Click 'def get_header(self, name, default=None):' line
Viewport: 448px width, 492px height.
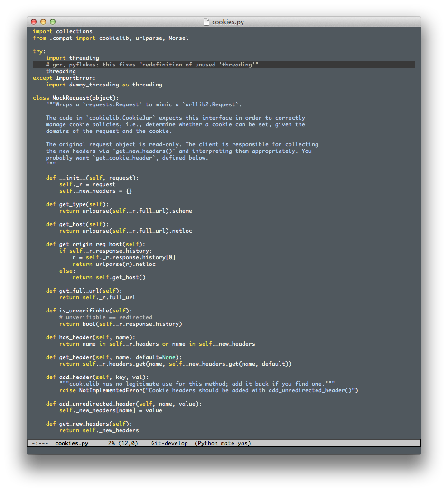pos(114,357)
